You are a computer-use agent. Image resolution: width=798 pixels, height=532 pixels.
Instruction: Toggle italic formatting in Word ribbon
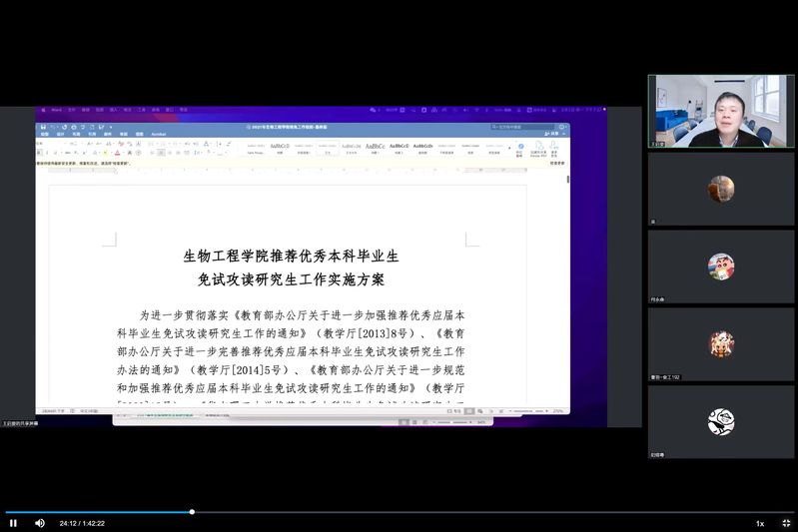click(47, 153)
